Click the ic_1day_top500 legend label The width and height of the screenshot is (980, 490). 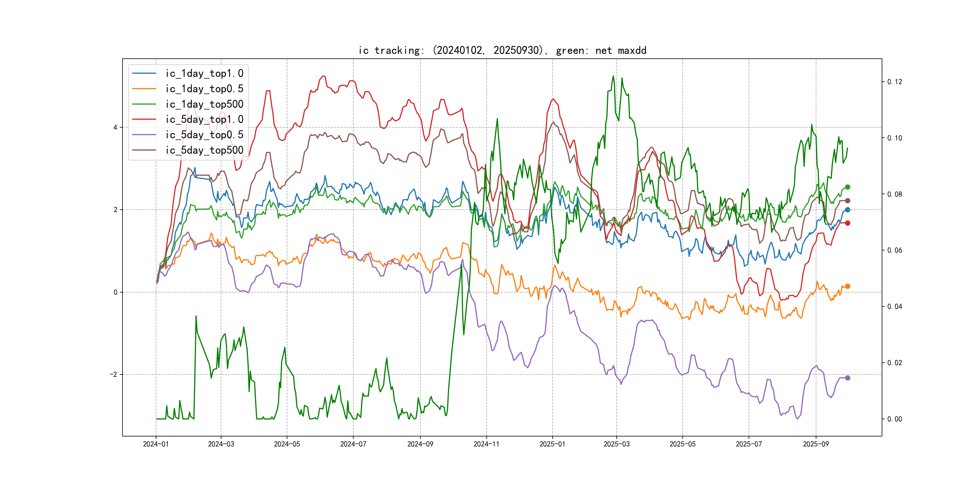coord(204,104)
